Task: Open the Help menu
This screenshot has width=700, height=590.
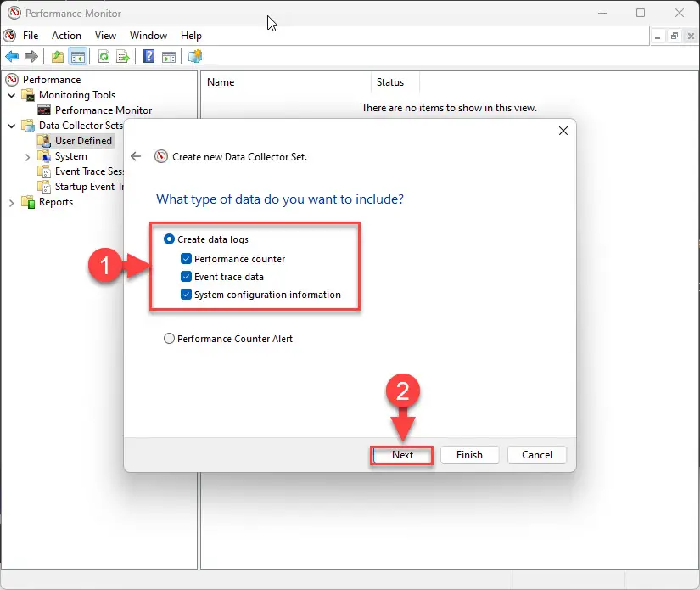Action: pos(191,36)
